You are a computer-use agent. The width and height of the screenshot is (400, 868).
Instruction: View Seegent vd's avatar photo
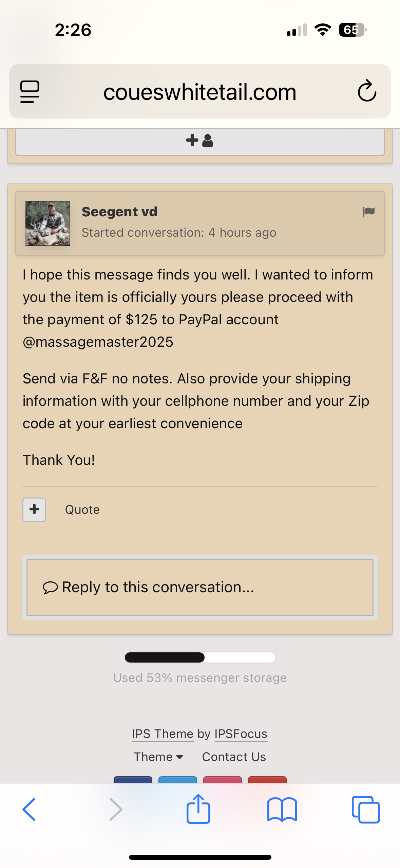(x=48, y=223)
